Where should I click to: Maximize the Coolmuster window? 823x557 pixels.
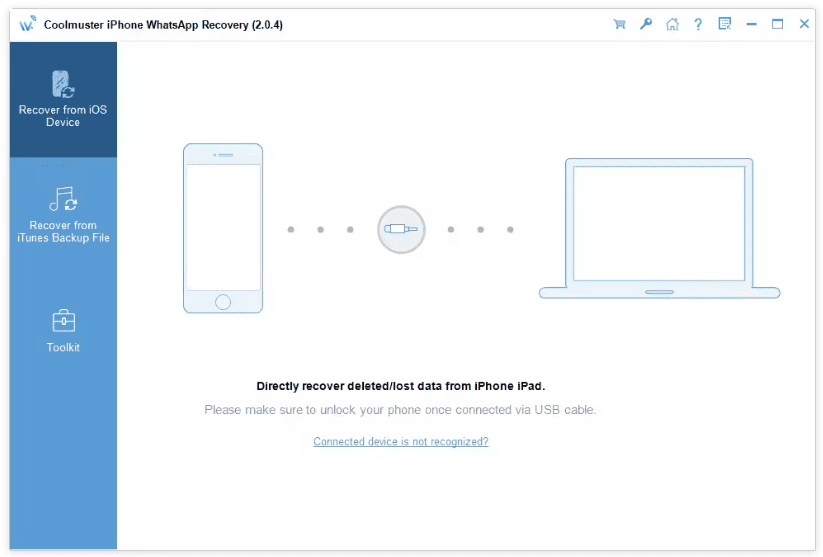coord(777,24)
